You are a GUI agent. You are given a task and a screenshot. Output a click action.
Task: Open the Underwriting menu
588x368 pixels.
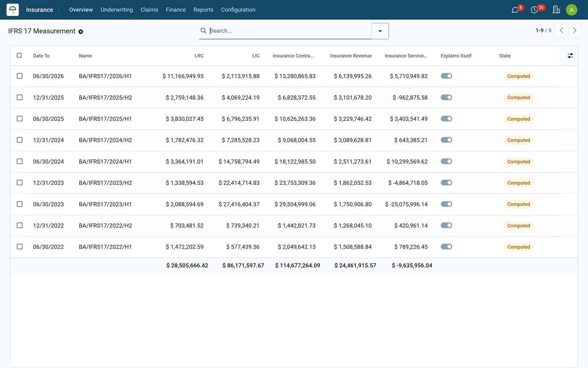(x=117, y=10)
